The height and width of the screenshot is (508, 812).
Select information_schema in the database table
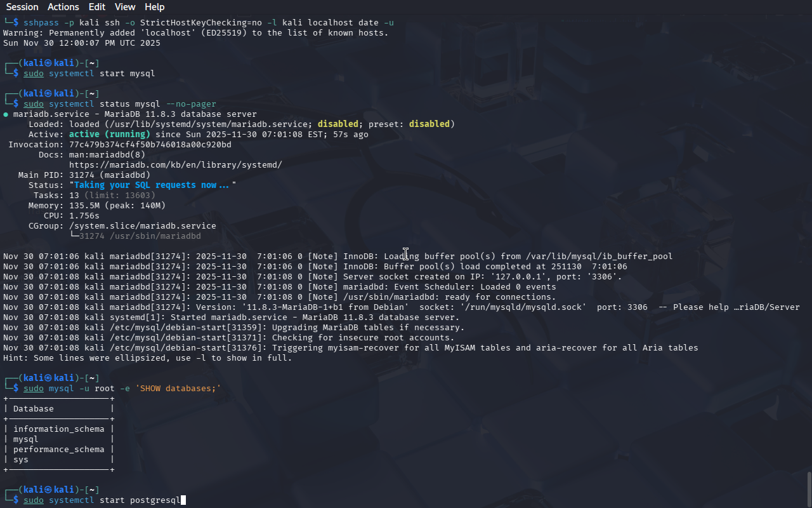pos(58,429)
